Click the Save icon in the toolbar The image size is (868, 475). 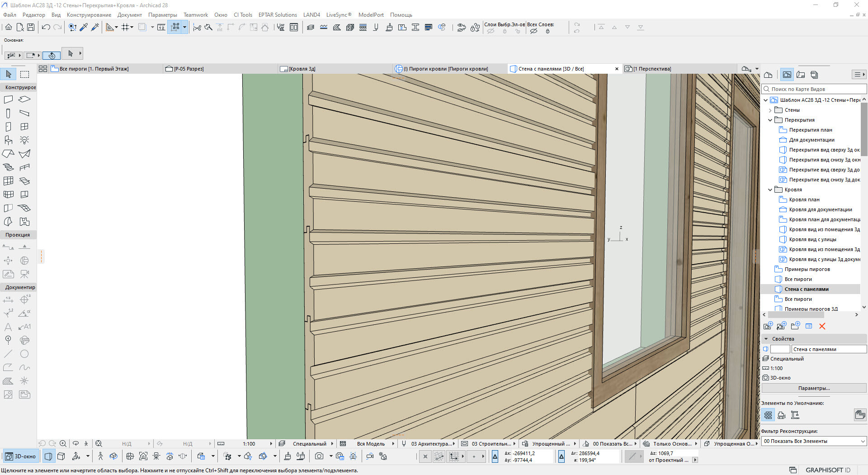point(31,27)
